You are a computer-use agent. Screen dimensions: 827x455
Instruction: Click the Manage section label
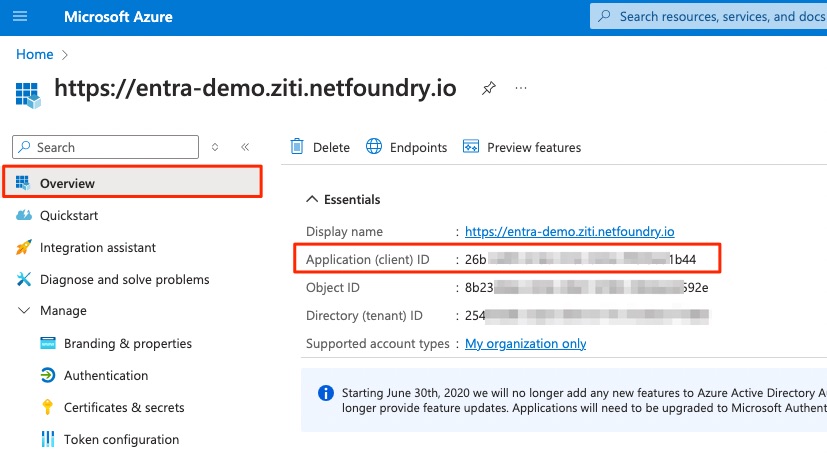[63, 311]
